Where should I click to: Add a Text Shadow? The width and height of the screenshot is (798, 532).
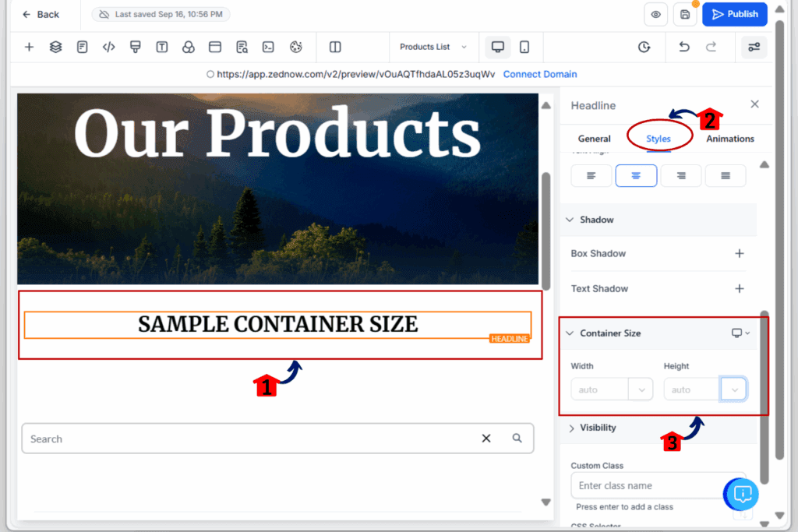(740, 288)
